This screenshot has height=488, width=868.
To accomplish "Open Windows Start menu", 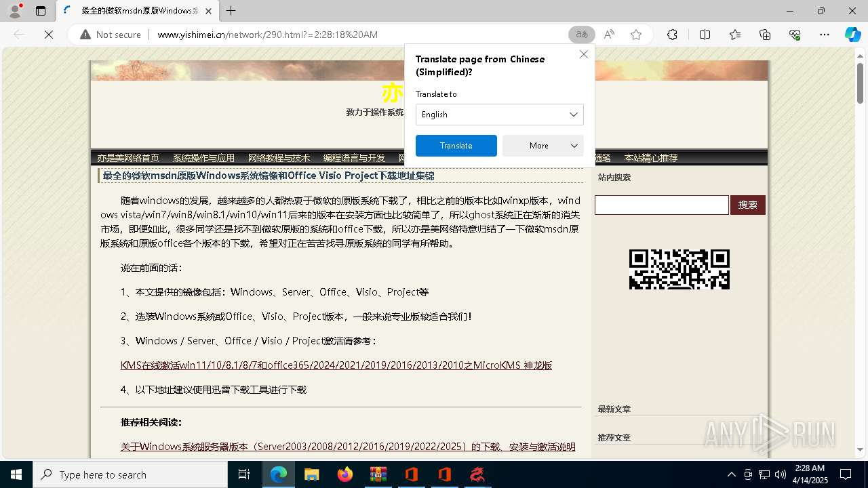I will [x=16, y=474].
